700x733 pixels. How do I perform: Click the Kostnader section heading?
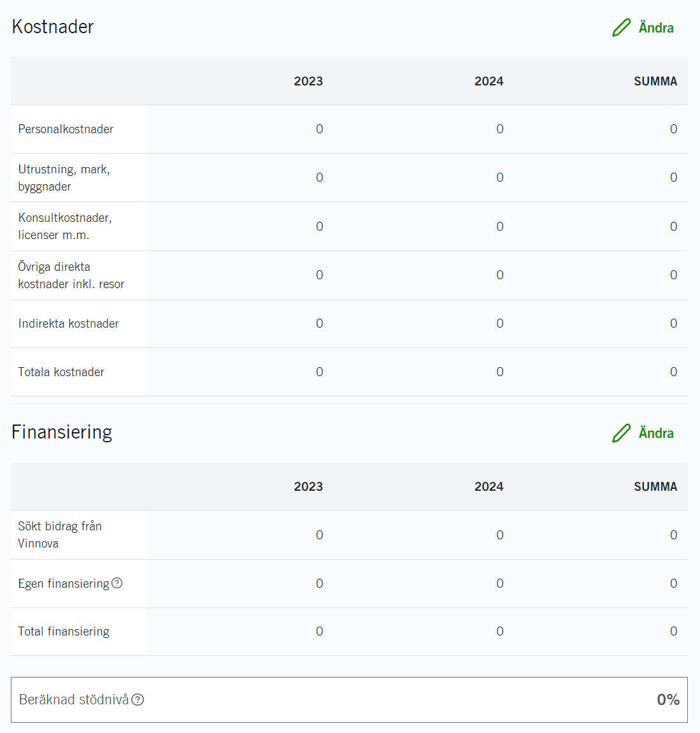tap(53, 27)
